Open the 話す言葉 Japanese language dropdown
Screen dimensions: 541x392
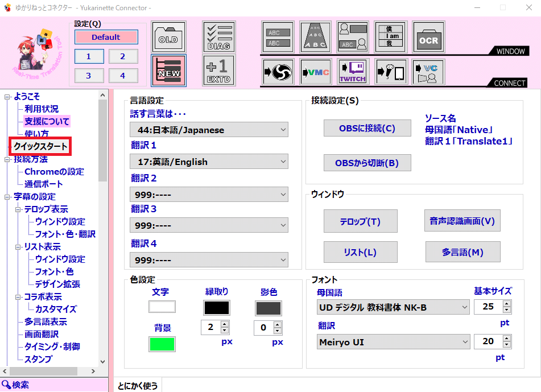click(x=209, y=129)
